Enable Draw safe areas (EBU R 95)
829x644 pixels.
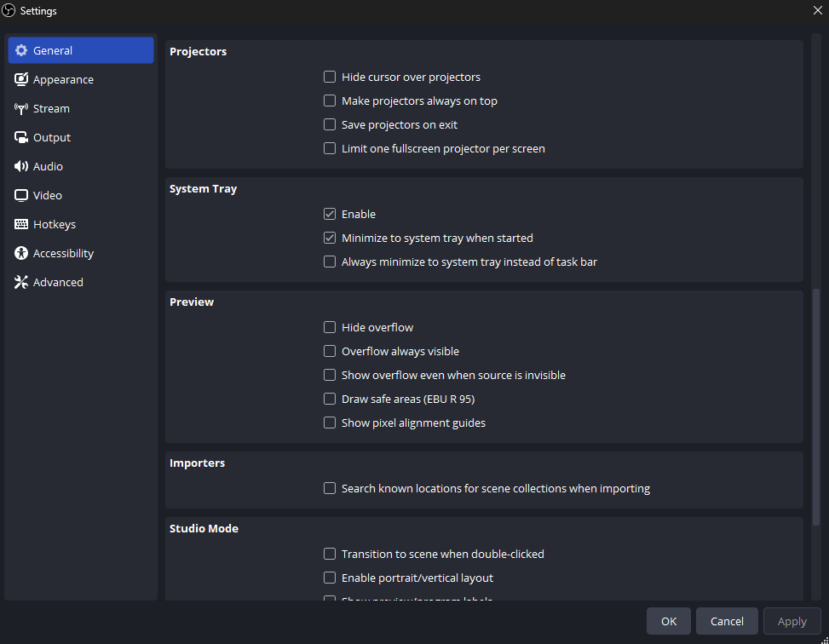[x=330, y=398]
